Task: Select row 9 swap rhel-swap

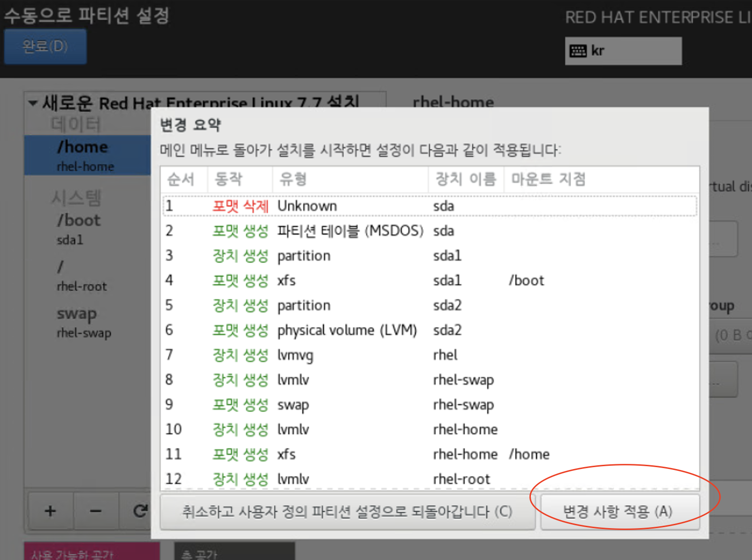Action: point(430,405)
